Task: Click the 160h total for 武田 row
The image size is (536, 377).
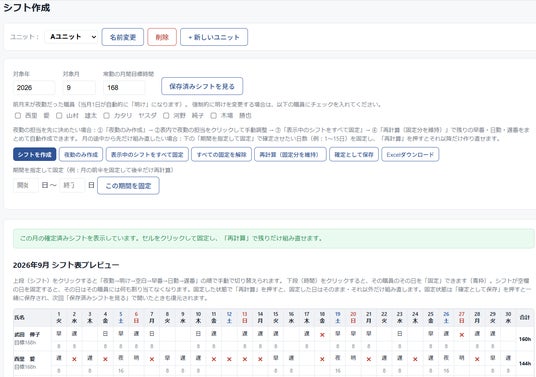Action: [x=525, y=339]
